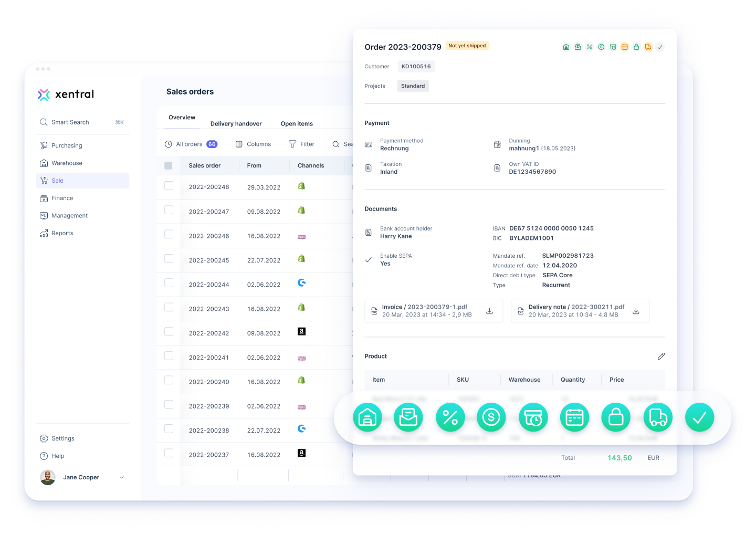Switch to the Open items tab
756x535 pixels.
297,124
